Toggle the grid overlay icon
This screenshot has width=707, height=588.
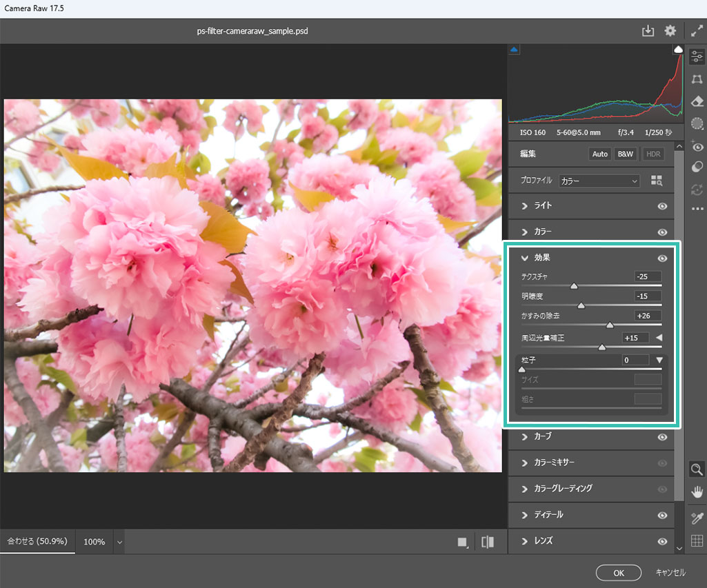pyautogui.click(x=697, y=541)
